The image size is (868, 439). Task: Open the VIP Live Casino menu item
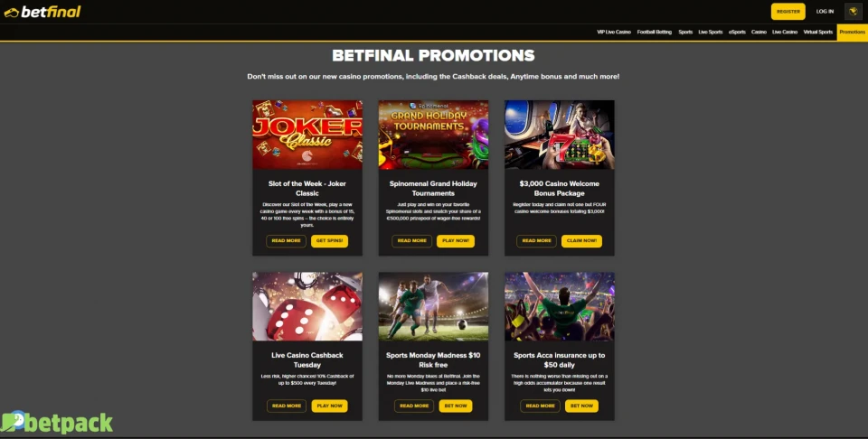click(x=614, y=33)
